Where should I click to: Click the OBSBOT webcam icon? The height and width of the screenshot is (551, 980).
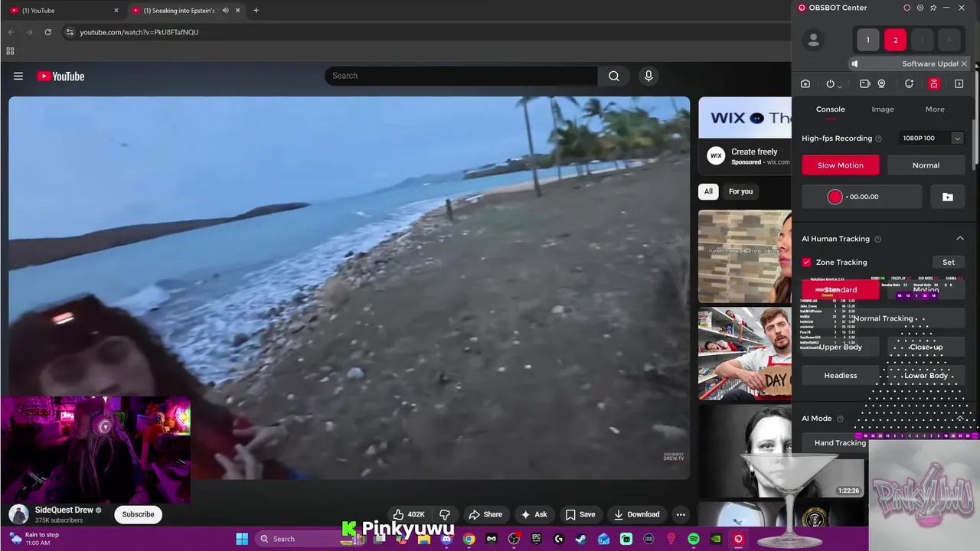click(882, 84)
